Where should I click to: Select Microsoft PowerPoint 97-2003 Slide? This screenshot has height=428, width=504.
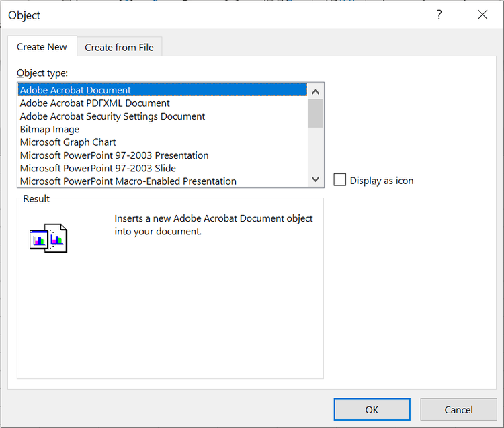(98, 168)
